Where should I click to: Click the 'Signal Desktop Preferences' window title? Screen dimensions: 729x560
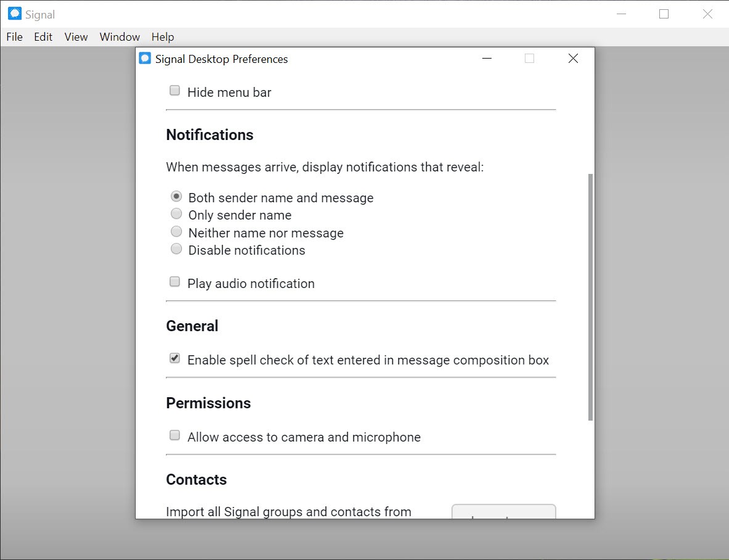[x=221, y=59]
